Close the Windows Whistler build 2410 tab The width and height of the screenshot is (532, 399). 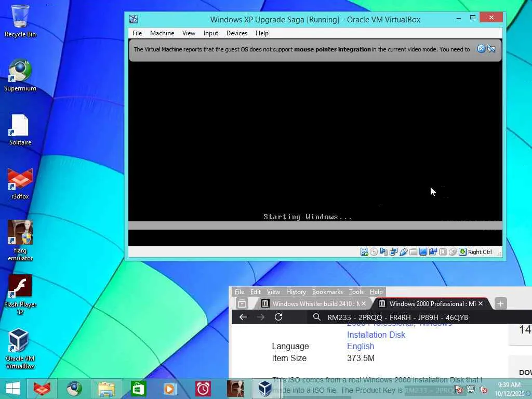(x=364, y=303)
